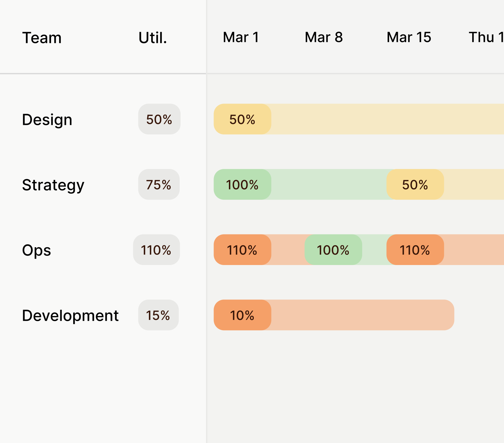
Task: Select the Mar 1 date header
Action: pos(241,38)
